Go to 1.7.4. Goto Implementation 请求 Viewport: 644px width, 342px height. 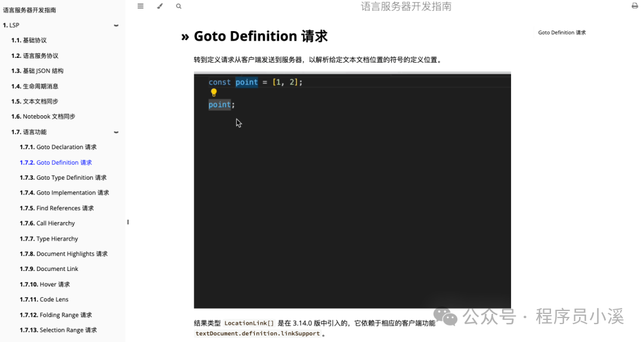click(64, 192)
